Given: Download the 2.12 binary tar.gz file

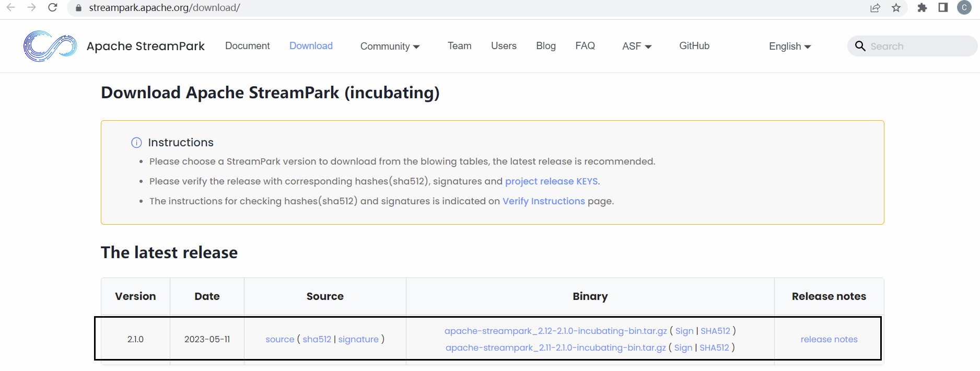Looking at the screenshot, I should click(x=555, y=331).
